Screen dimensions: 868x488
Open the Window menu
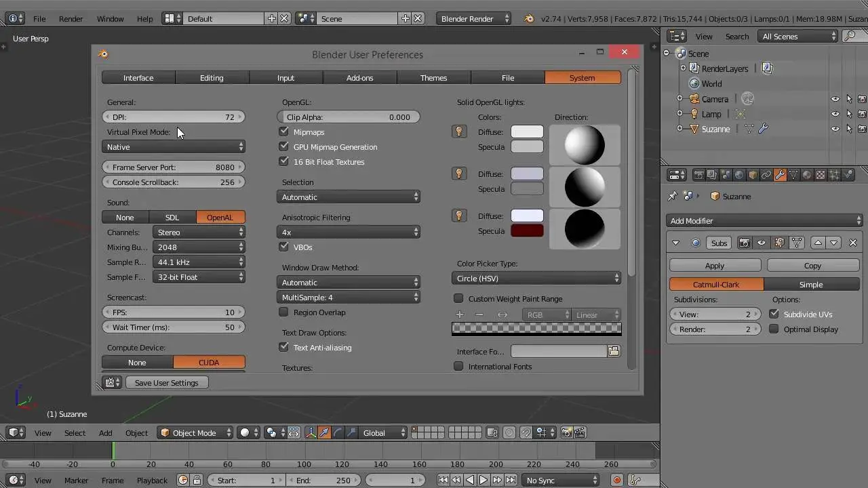click(110, 19)
